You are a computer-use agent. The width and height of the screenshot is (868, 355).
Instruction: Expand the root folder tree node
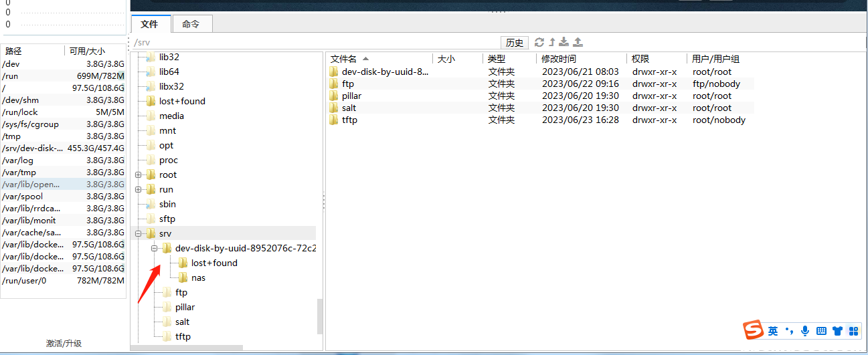139,175
